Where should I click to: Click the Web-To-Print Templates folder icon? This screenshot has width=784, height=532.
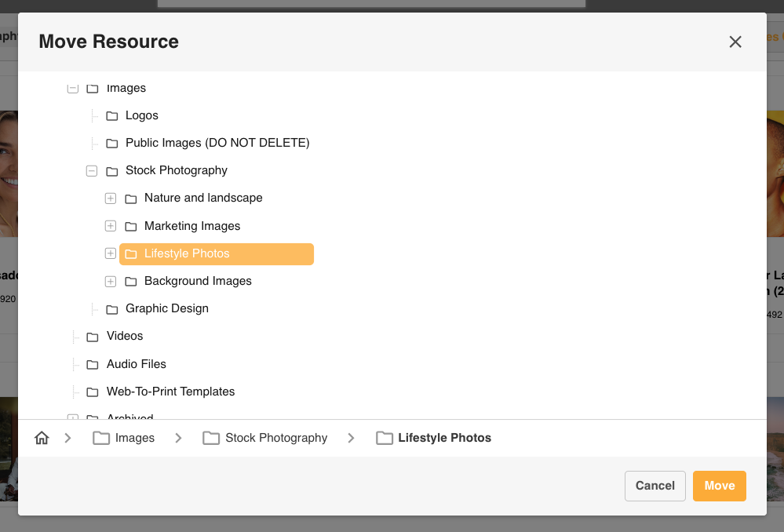coord(93,392)
